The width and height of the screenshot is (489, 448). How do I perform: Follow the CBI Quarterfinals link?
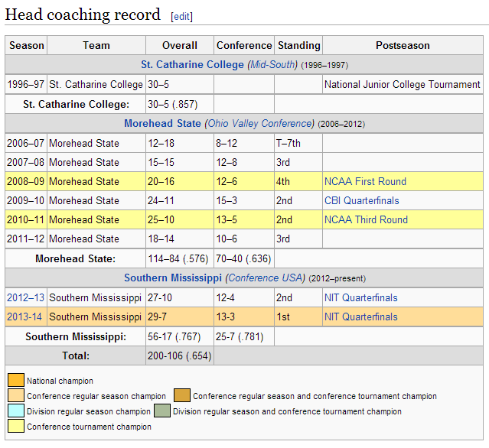coord(362,200)
